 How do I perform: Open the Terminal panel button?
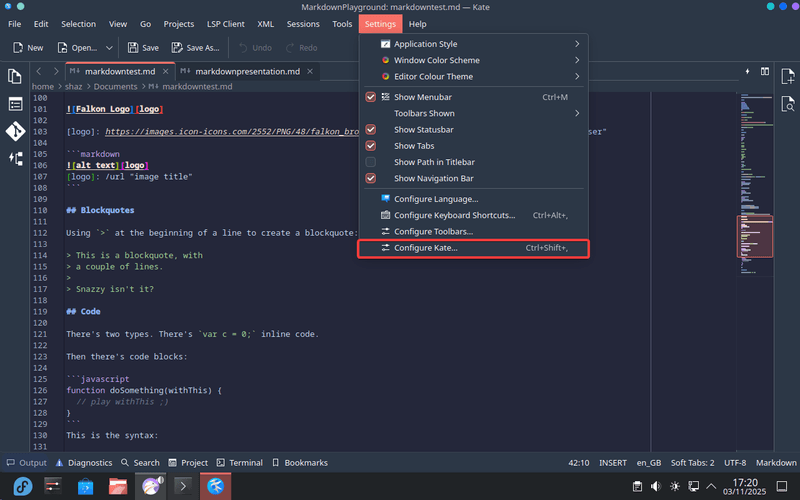240,463
